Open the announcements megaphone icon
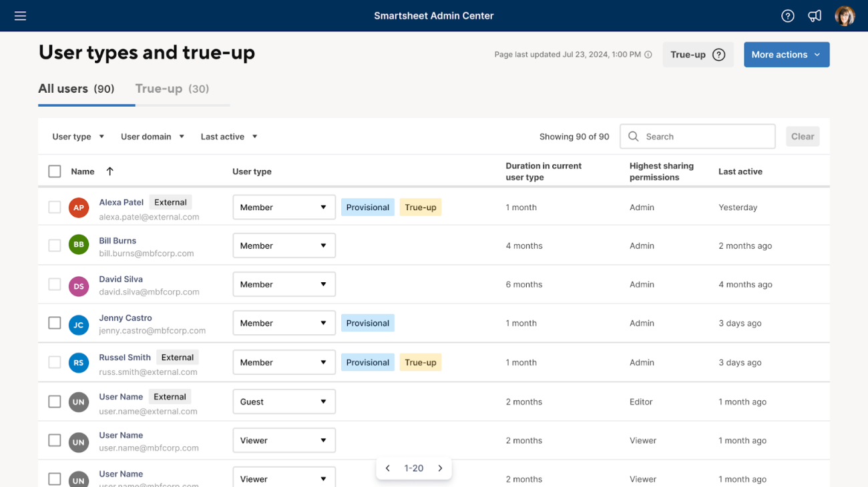Screen dimensions: 868x487 815,15
